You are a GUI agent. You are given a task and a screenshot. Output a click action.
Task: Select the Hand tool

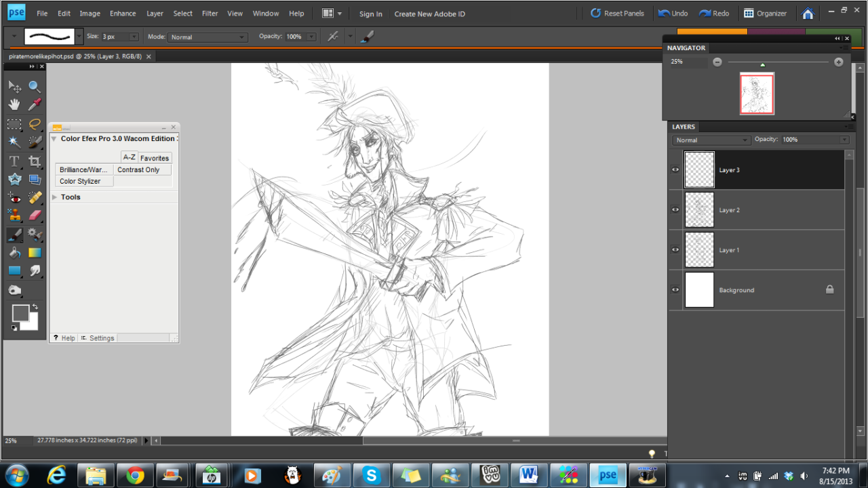point(14,104)
